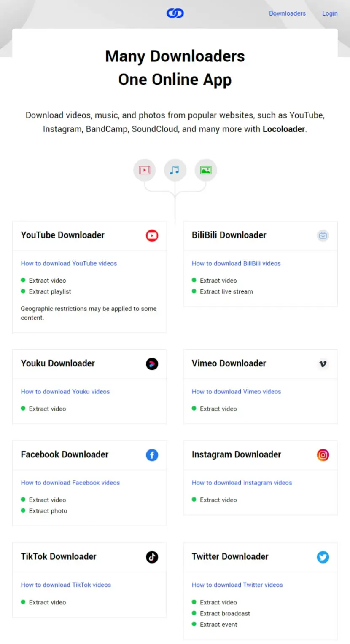Viewport: 350px width, 644px height.
Task: Click the Locoloader logo in the header
Action: (175, 13)
